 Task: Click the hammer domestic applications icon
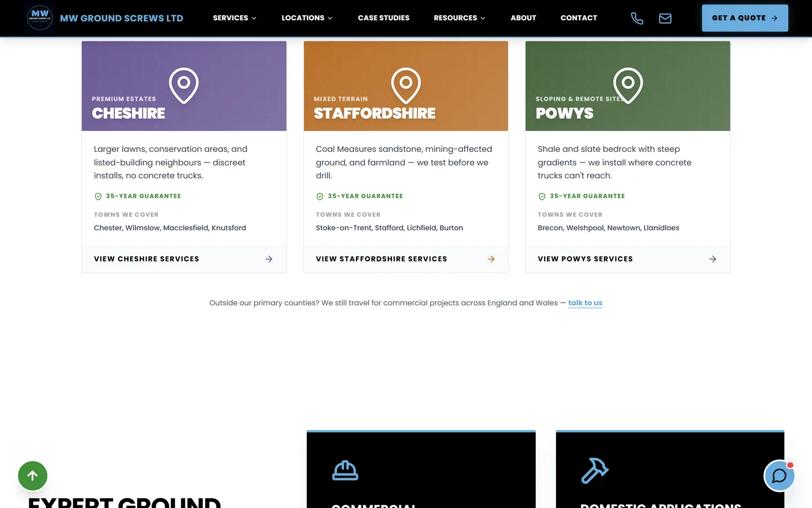pyautogui.click(x=595, y=471)
